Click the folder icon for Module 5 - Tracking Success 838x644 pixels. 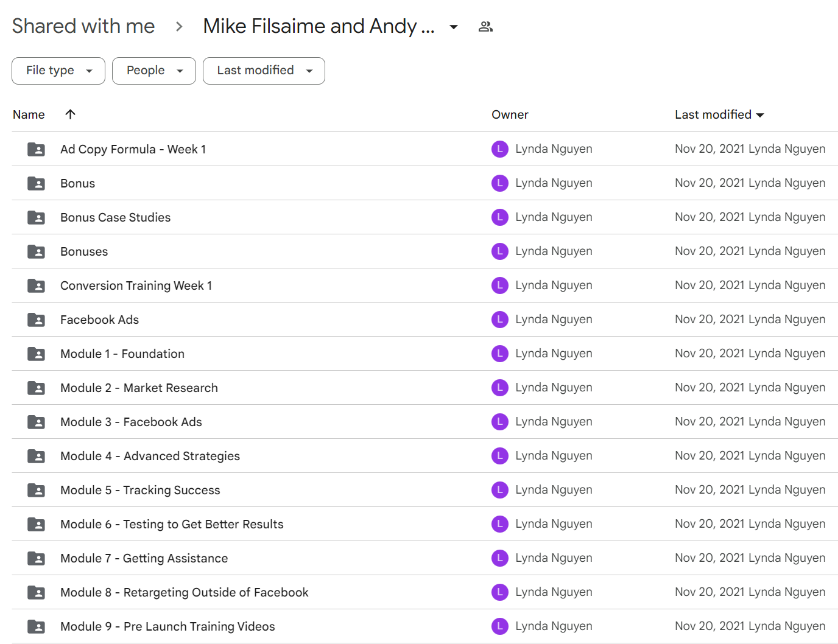(x=36, y=490)
